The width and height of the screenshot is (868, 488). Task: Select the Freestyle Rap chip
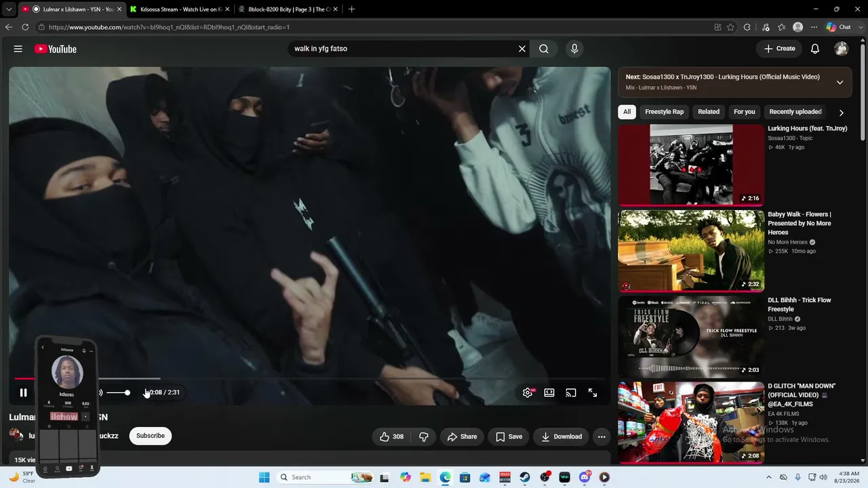point(665,112)
